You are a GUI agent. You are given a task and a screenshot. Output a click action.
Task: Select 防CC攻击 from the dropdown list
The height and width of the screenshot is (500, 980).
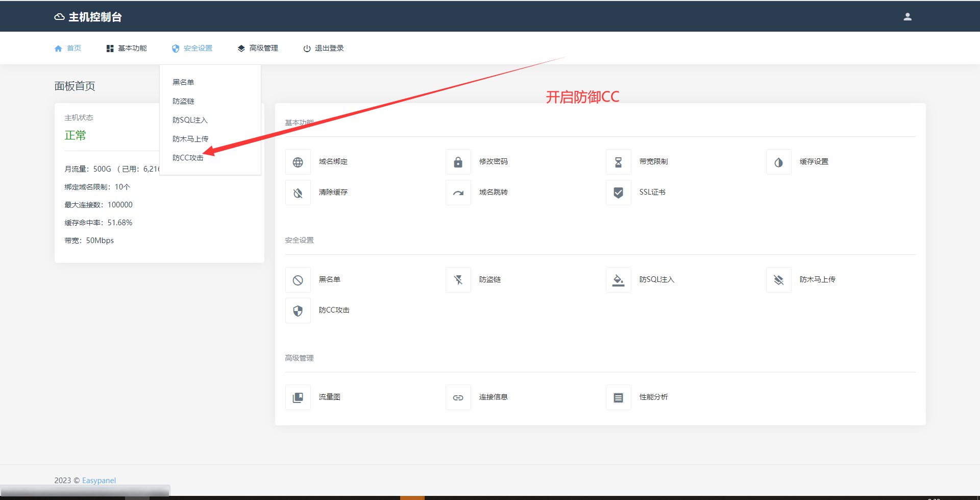188,158
